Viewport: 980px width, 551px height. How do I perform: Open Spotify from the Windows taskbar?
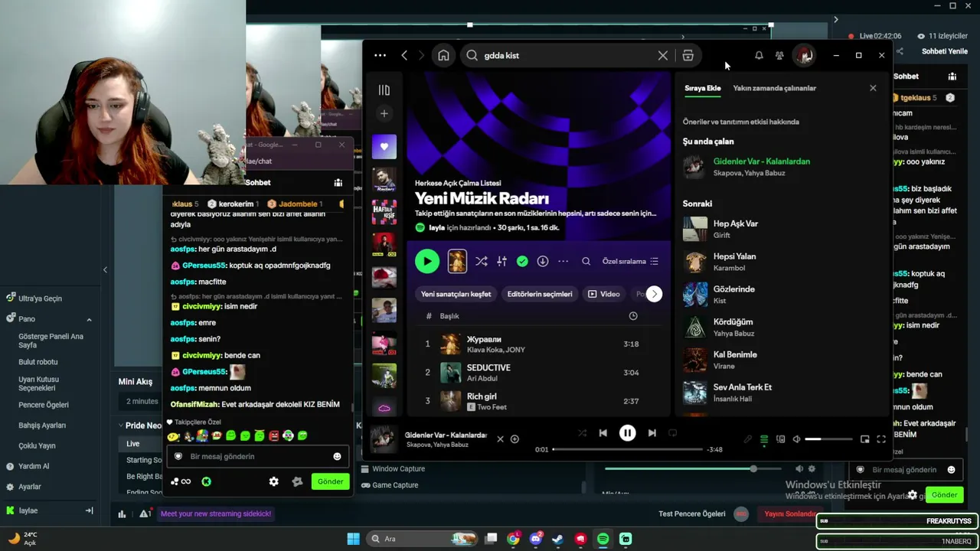tap(603, 539)
